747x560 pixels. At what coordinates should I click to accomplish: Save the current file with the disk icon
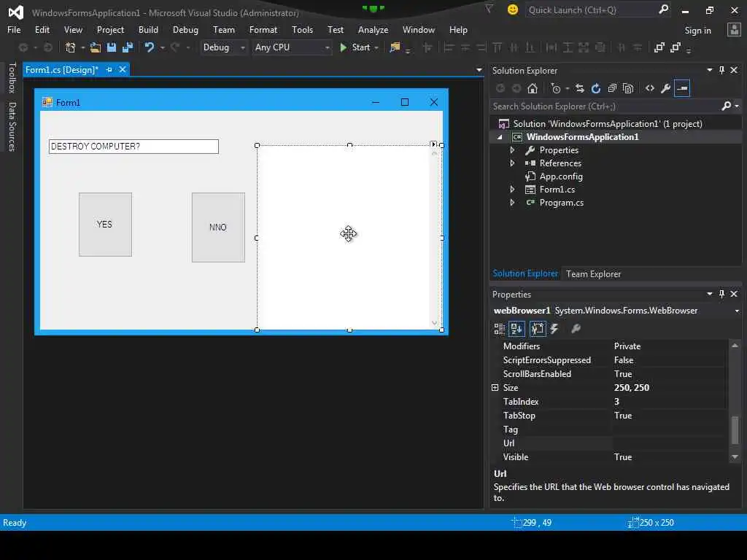(112, 47)
